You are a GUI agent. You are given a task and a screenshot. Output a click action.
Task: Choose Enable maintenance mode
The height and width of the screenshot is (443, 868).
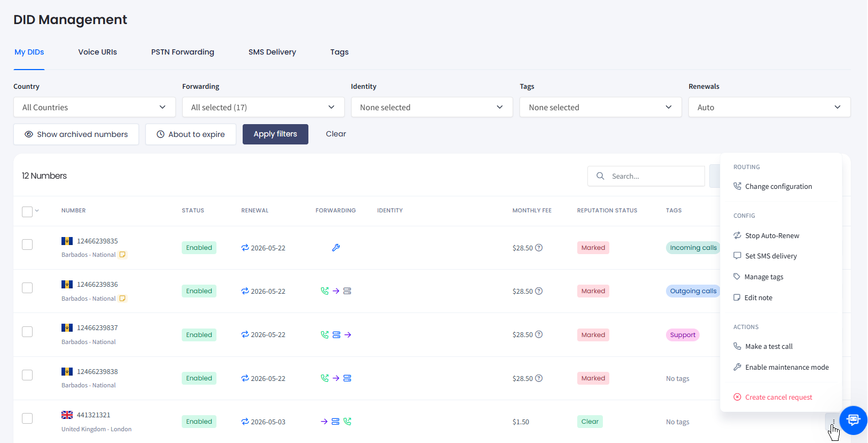point(781,367)
